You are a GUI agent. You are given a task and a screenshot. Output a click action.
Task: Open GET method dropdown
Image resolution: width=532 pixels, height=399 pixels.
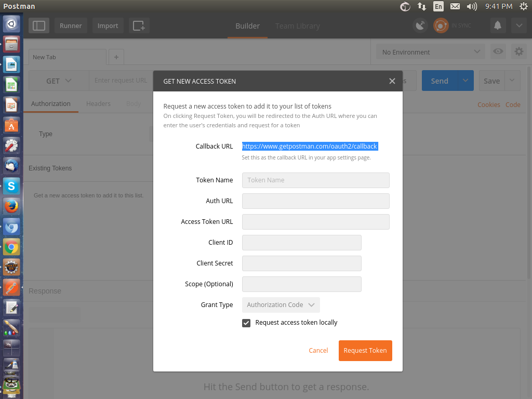pyautogui.click(x=59, y=81)
